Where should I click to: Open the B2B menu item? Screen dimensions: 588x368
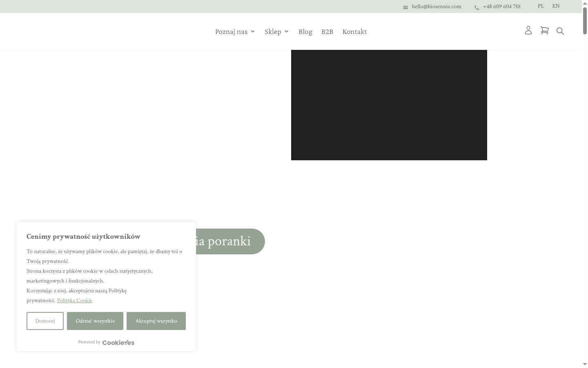[x=327, y=31]
